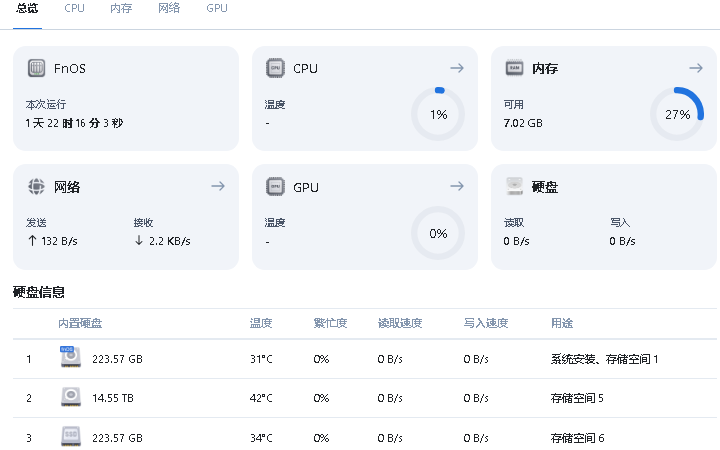The height and width of the screenshot is (450, 720).
Task: Click the hard disk card icon
Action: click(514, 186)
